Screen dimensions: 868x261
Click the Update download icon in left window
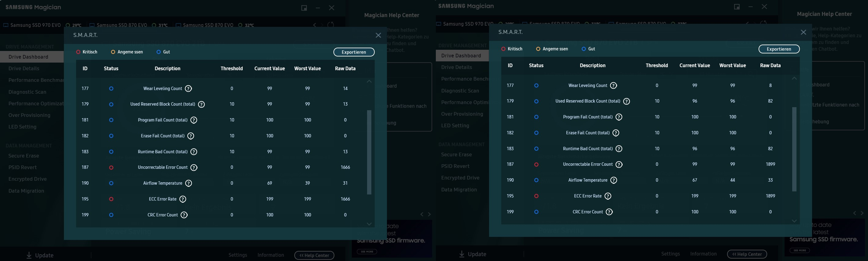[x=29, y=255]
